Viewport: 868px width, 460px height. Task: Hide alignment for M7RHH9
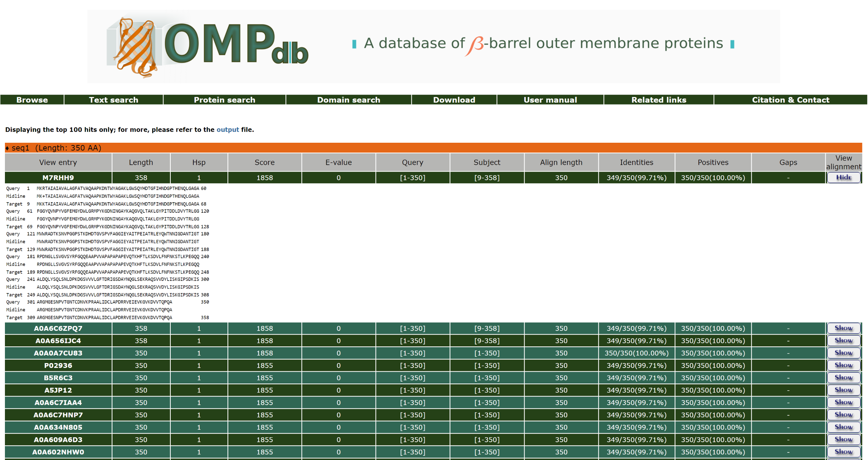pyautogui.click(x=844, y=177)
